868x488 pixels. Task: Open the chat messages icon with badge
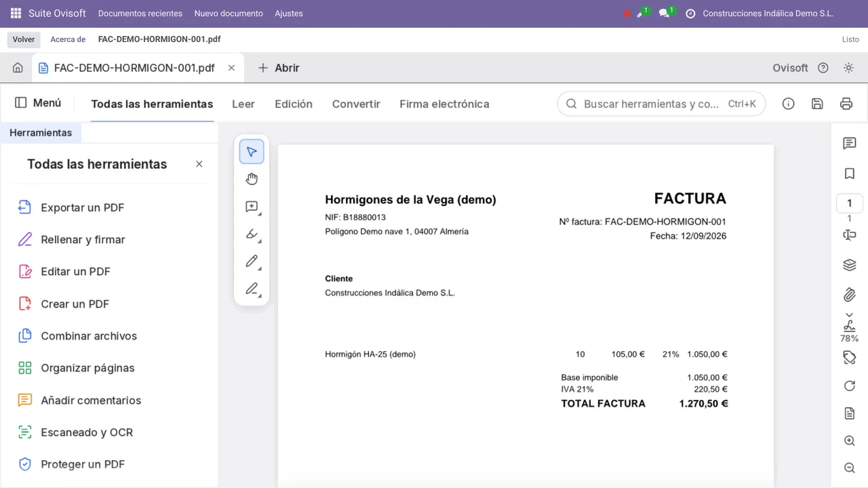(665, 13)
